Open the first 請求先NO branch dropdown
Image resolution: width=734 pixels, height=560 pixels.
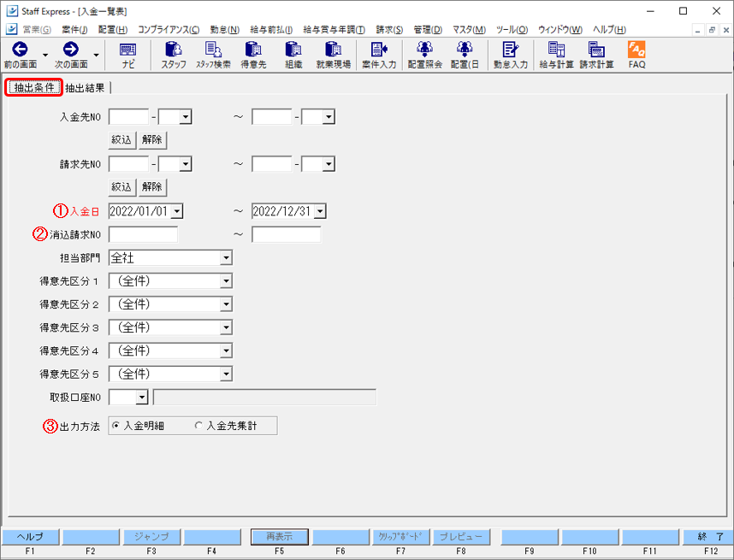coord(186,164)
